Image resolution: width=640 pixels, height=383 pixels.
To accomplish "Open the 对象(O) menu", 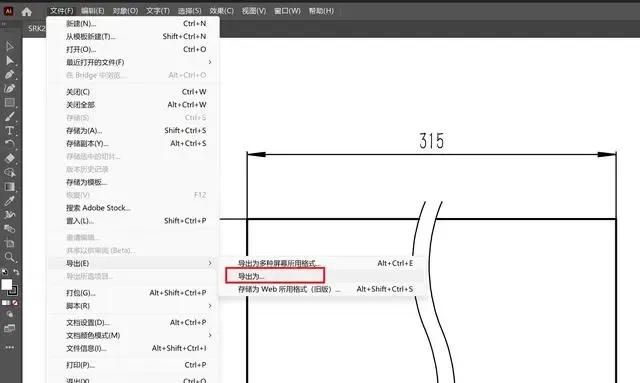I will 125,11.
